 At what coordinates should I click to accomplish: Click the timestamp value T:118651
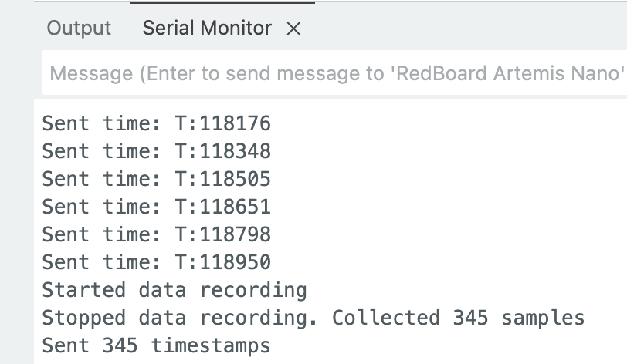pos(223,207)
